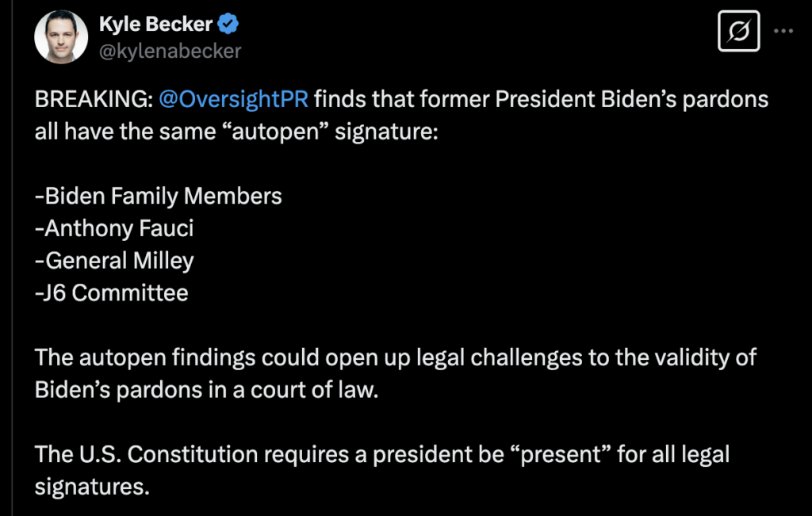Click the blue verified checkmark badge
This screenshot has width=812, height=516.
[229, 25]
